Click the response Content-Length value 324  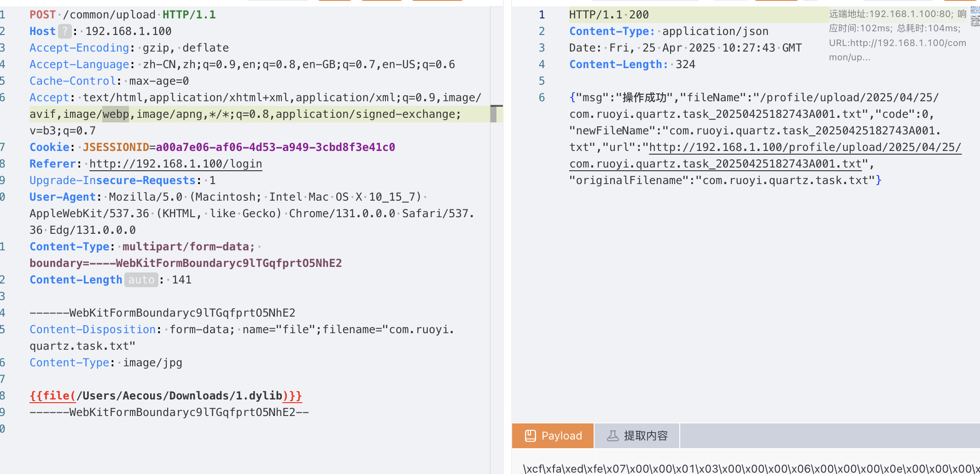(685, 64)
